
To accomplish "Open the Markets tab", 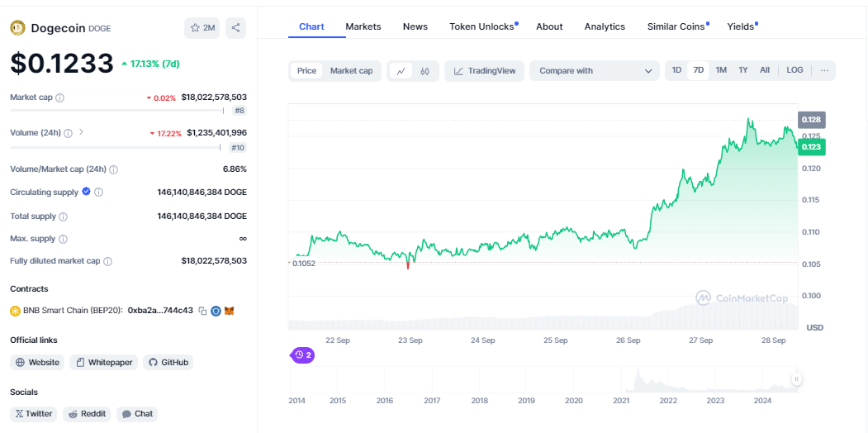I will coord(363,26).
